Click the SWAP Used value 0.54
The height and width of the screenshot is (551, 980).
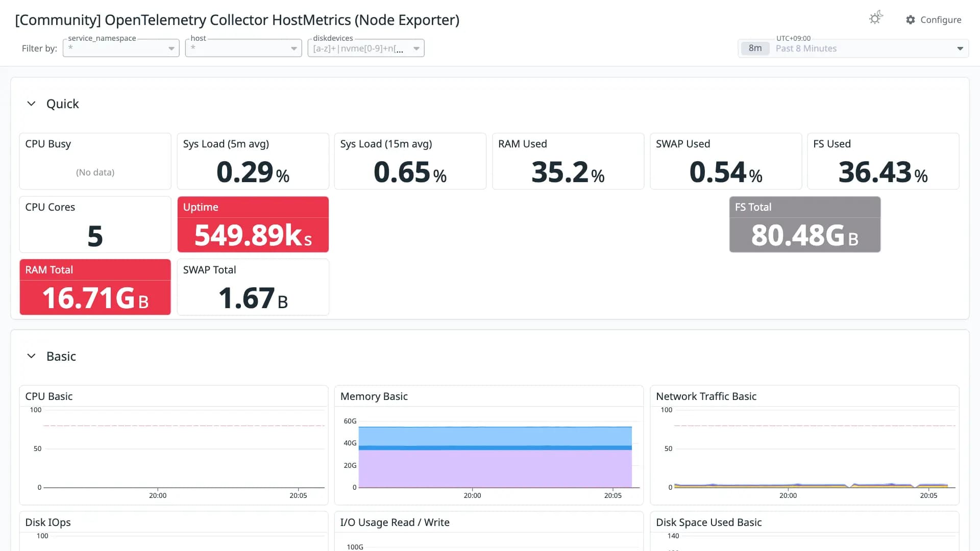click(718, 172)
